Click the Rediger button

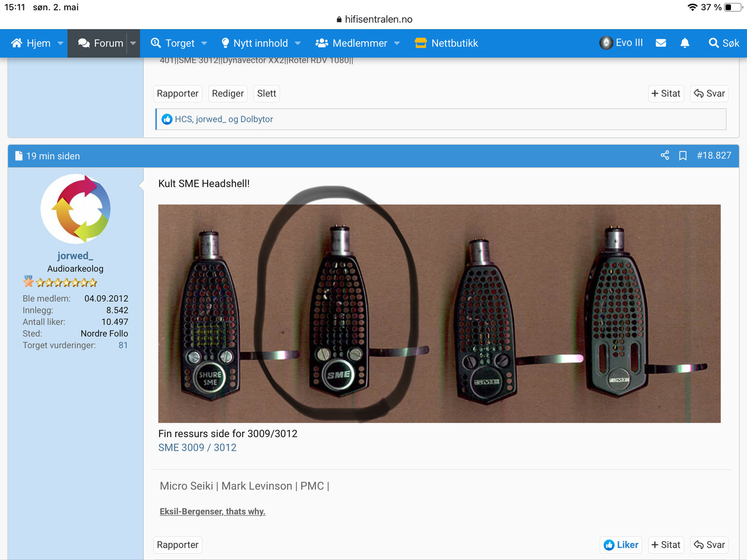pos(228,93)
